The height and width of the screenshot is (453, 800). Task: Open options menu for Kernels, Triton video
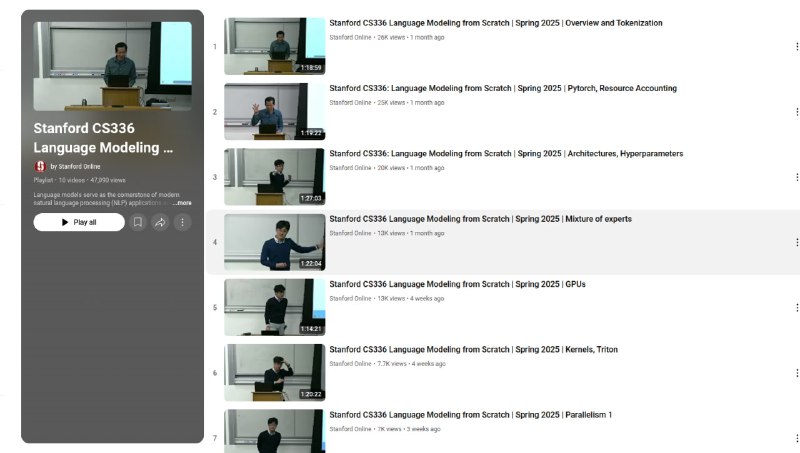point(796,373)
